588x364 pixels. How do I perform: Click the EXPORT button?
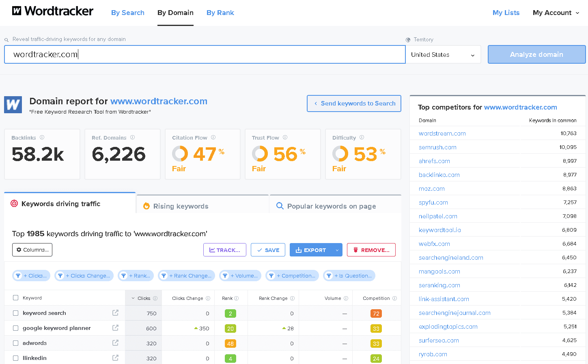coord(311,250)
